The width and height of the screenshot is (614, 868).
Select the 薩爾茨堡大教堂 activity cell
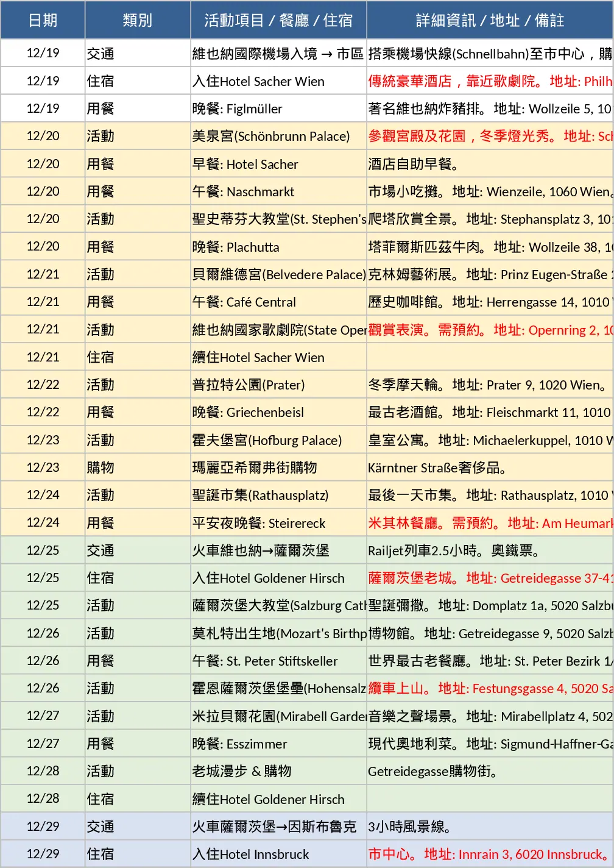(x=278, y=605)
